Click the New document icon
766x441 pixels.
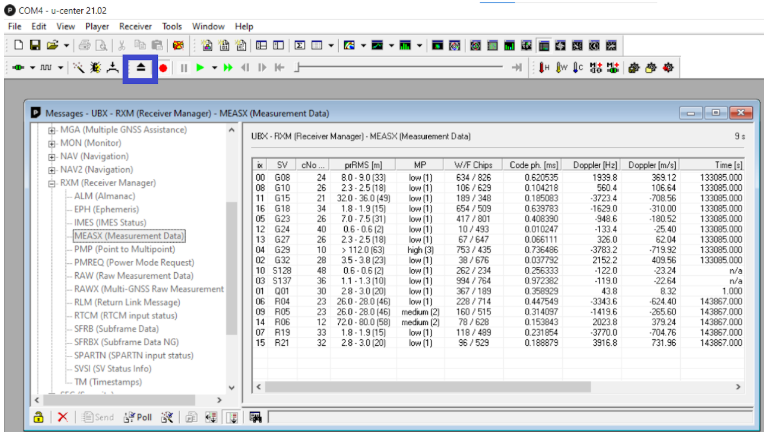click(x=19, y=45)
